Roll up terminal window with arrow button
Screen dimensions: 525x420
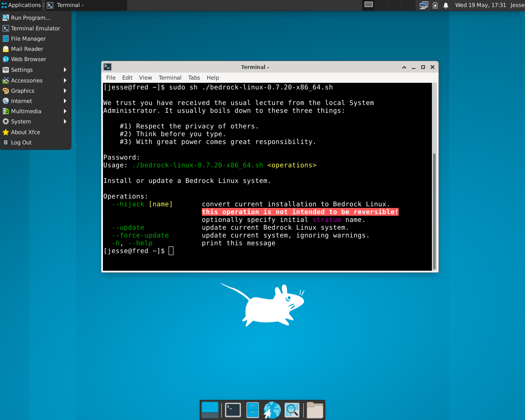tap(404, 67)
